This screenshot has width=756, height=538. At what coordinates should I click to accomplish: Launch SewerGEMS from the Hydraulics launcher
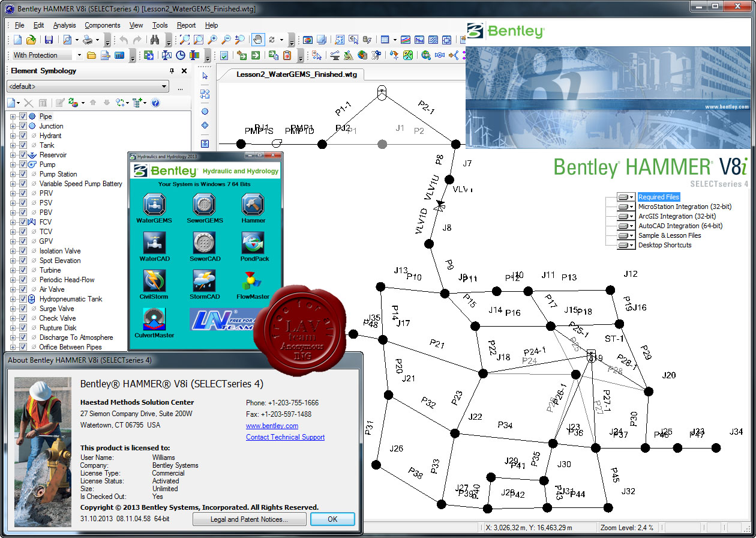205,205
